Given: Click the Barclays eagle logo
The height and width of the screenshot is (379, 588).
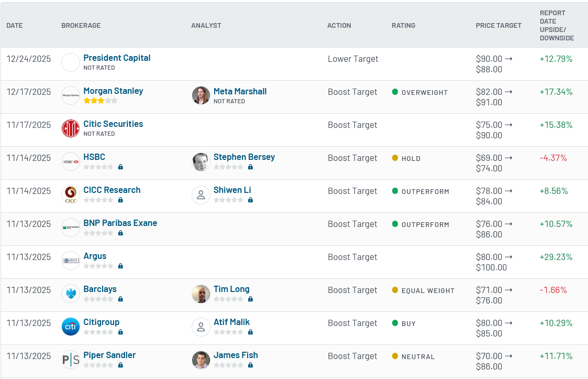Looking at the screenshot, I should click(x=71, y=294).
